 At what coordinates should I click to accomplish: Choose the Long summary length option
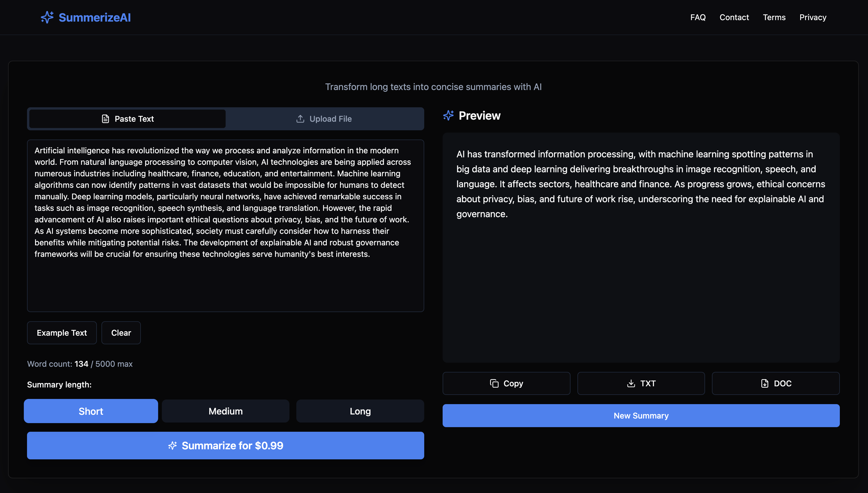point(360,411)
